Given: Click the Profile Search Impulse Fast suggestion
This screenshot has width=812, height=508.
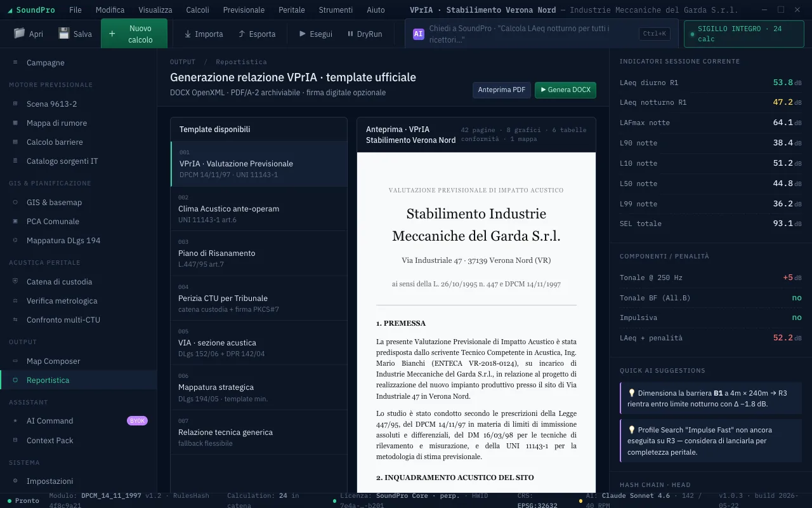Looking at the screenshot, I should coord(710,441).
